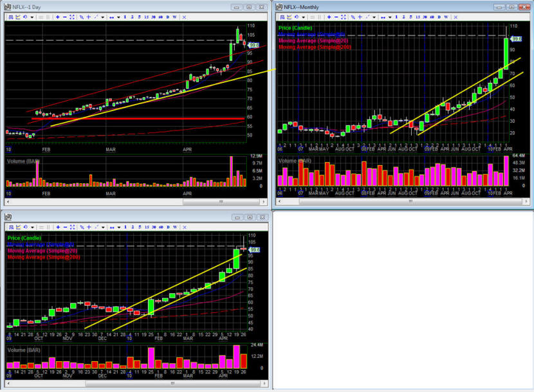Set NFLX Monthly chart to Daily (D)

point(439,17)
